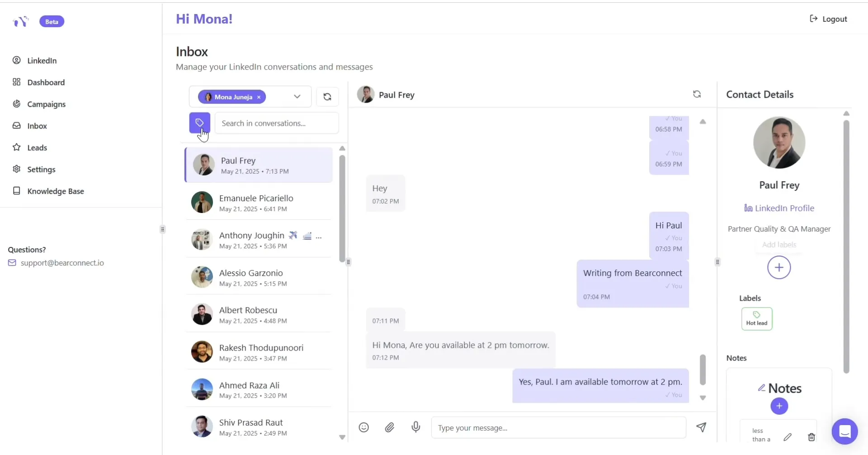
Task: Add a label with the plus circle
Action: click(779, 268)
